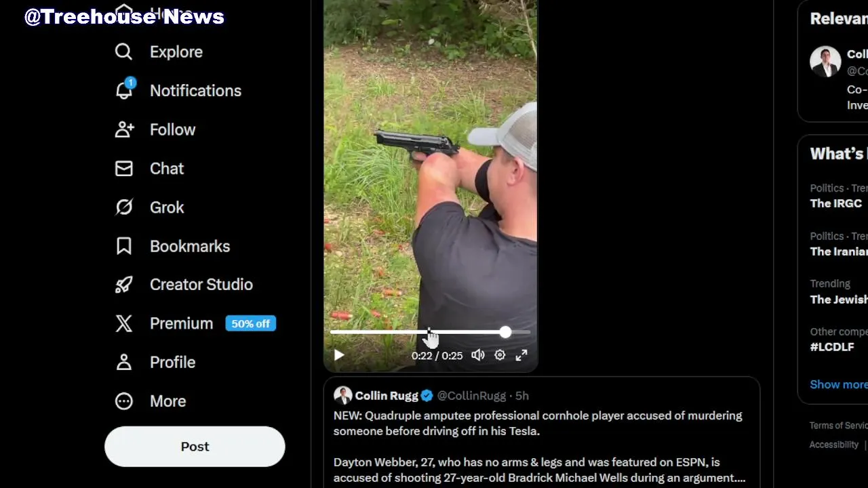Screen dimensions: 868x488
Task: Open video settings gear menu
Action: (500, 355)
